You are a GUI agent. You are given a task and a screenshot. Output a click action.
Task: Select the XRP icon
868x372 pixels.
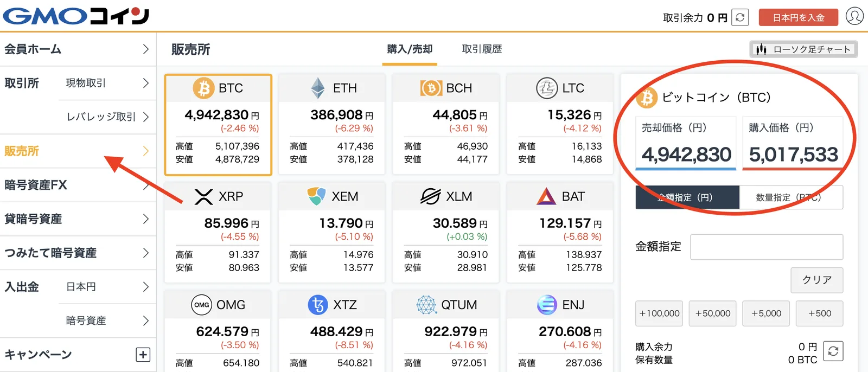[203, 196]
